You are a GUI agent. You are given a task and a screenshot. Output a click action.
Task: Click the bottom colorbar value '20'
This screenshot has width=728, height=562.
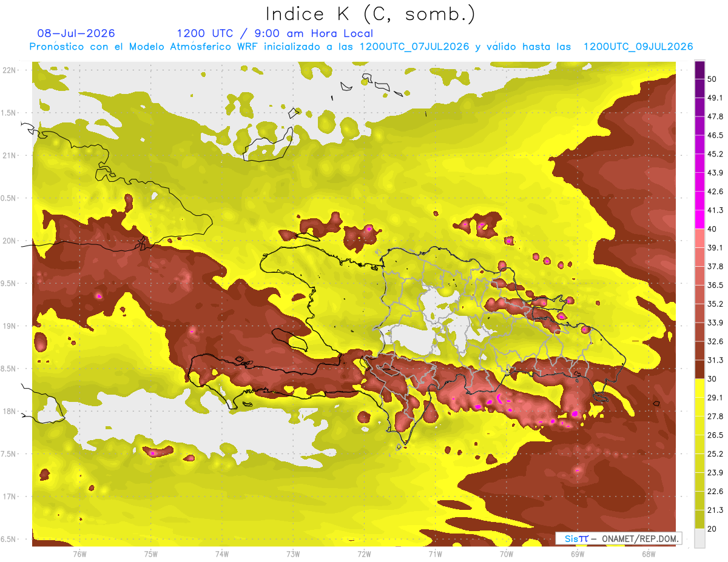tap(713, 529)
